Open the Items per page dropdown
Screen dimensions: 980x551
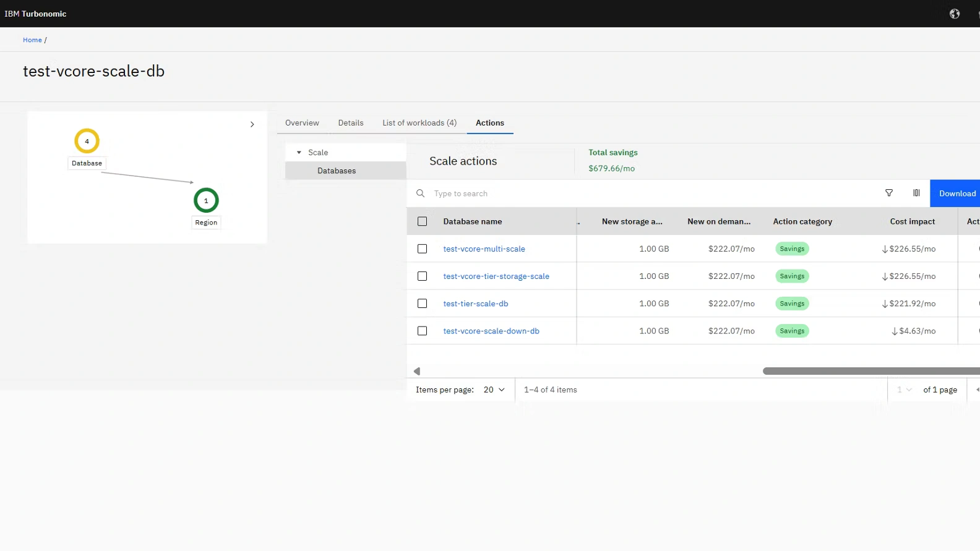click(494, 390)
